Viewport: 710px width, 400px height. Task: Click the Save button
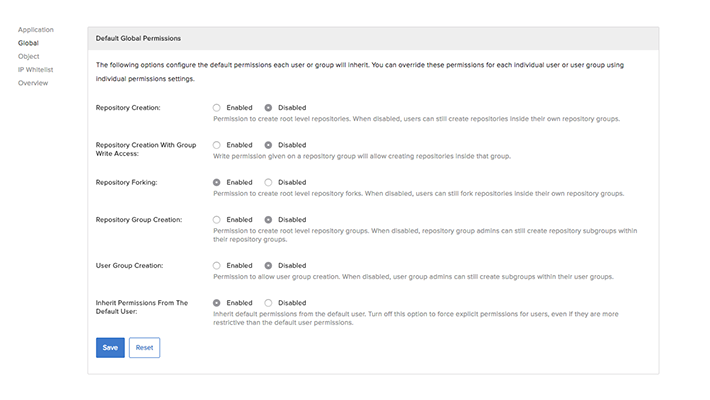coord(110,347)
